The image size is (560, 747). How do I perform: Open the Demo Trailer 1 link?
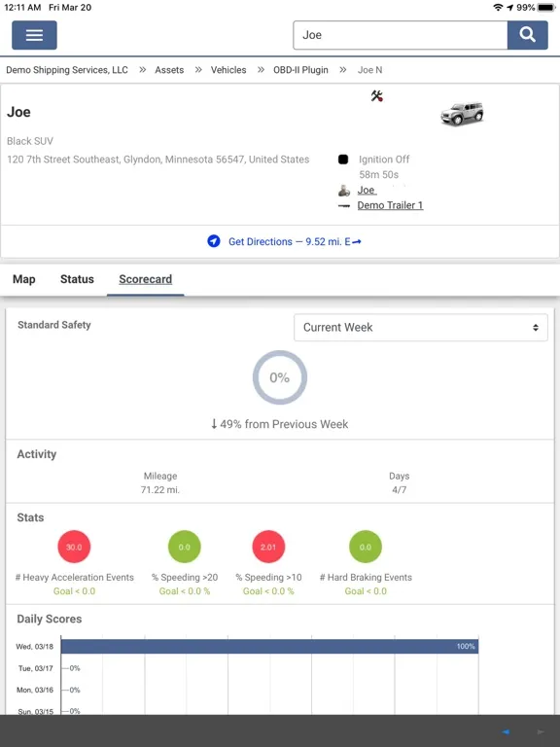tap(390, 205)
